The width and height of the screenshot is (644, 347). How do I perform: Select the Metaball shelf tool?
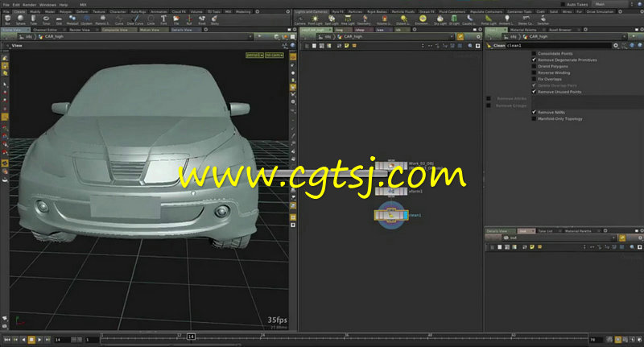(x=72, y=19)
